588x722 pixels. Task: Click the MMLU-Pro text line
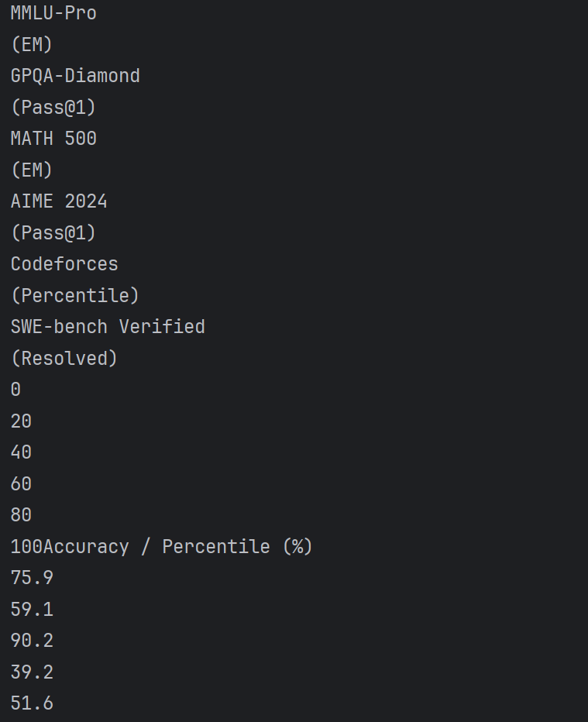pos(53,13)
